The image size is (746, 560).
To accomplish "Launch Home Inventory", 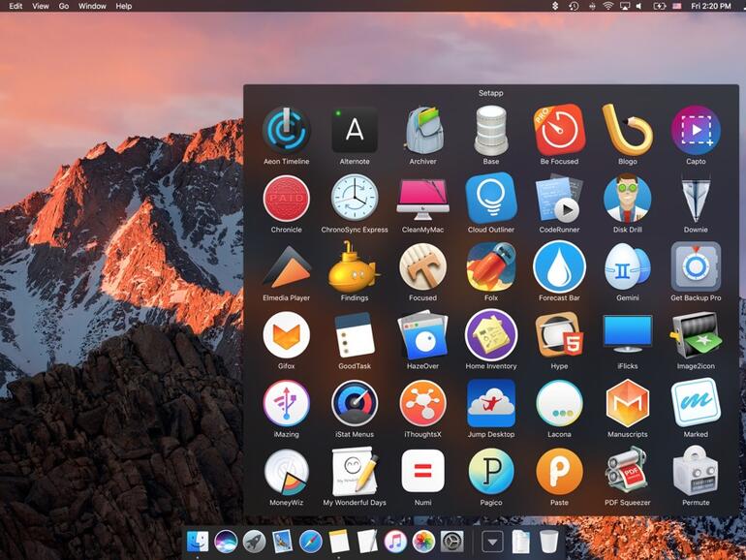I will pos(491,335).
